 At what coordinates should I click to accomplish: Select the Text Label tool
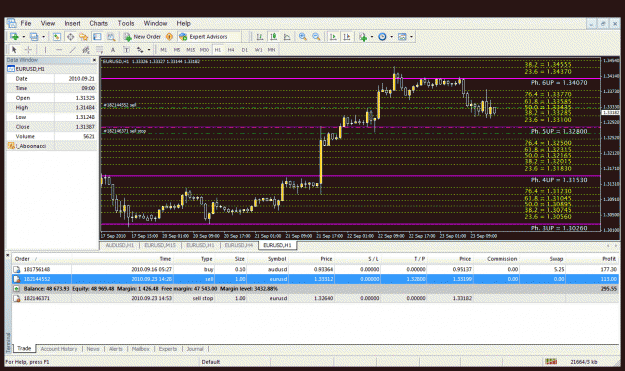coord(126,50)
